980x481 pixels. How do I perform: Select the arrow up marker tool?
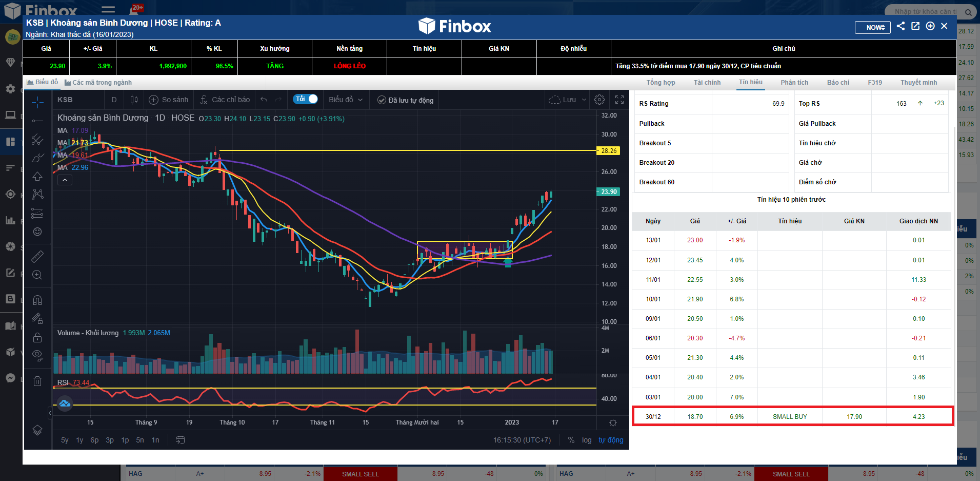(37, 176)
